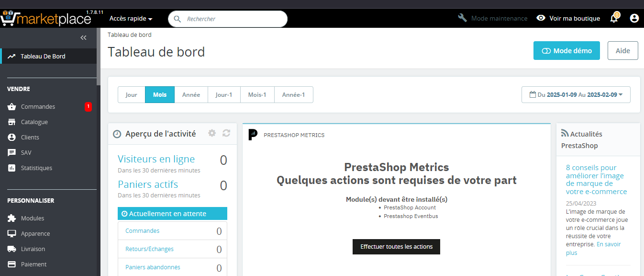Select the Jour-1 period tab
644x276 pixels.
(x=224, y=94)
